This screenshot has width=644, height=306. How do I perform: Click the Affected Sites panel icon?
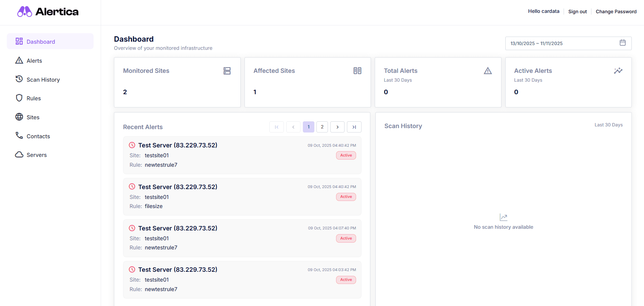(357, 71)
